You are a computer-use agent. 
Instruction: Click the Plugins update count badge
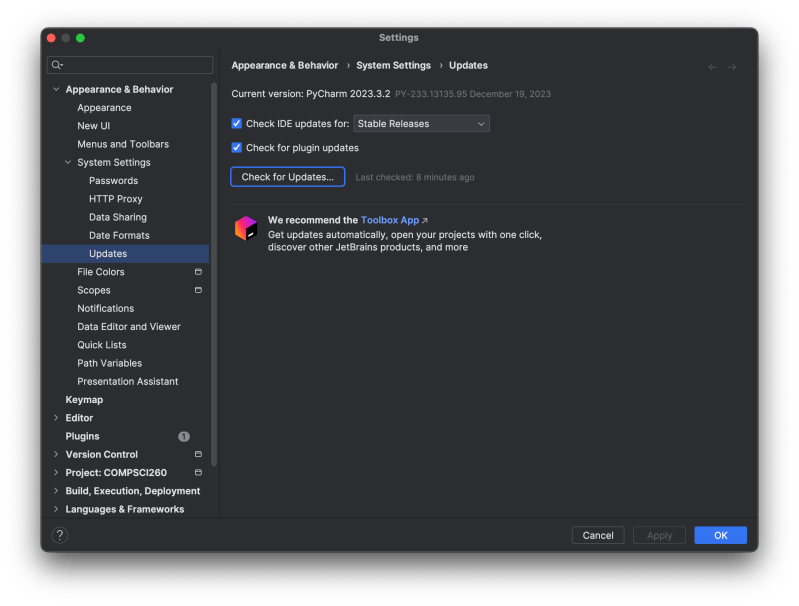(x=184, y=436)
